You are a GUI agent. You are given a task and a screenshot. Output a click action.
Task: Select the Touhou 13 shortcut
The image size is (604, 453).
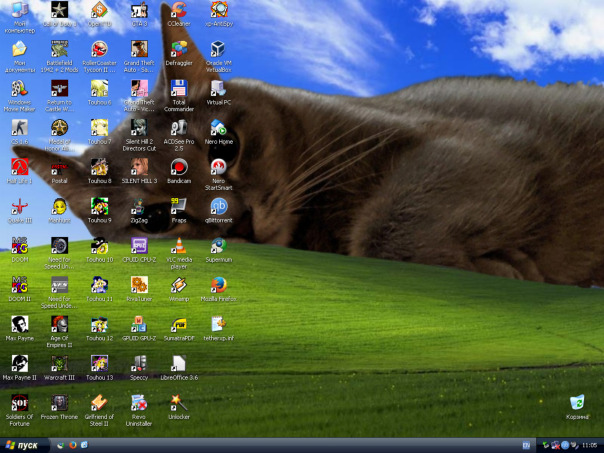99,364
